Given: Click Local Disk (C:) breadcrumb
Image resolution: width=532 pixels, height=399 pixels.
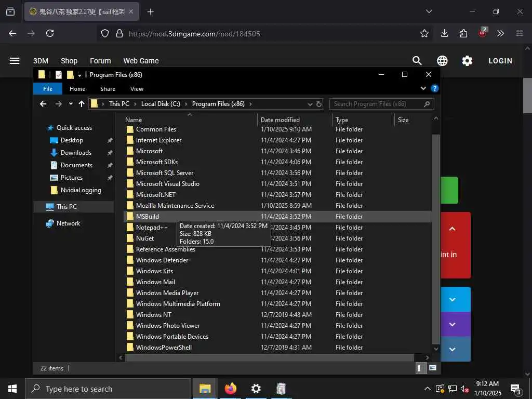Looking at the screenshot, I should click(x=161, y=104).
